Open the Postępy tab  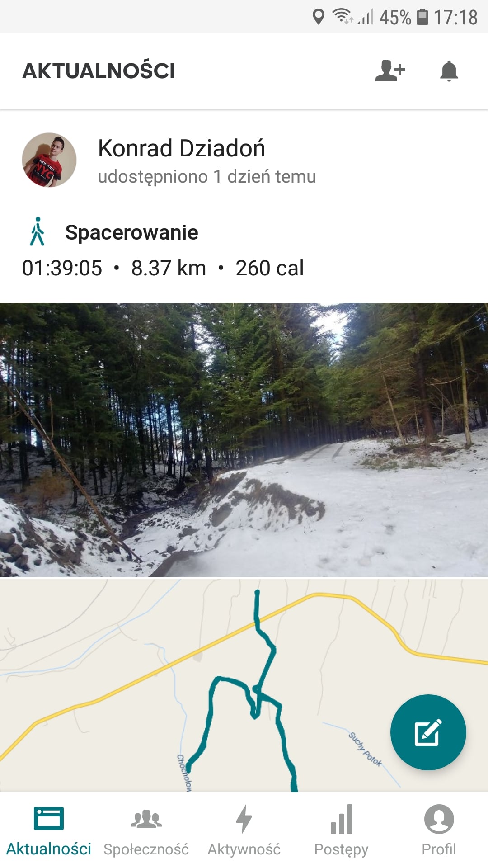tap(341, 830)
